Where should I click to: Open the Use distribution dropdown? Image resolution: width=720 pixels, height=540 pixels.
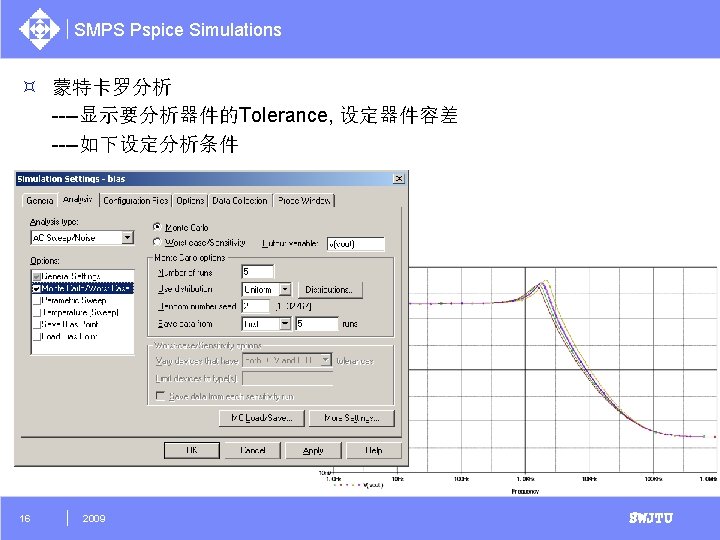tap(285, 289)
